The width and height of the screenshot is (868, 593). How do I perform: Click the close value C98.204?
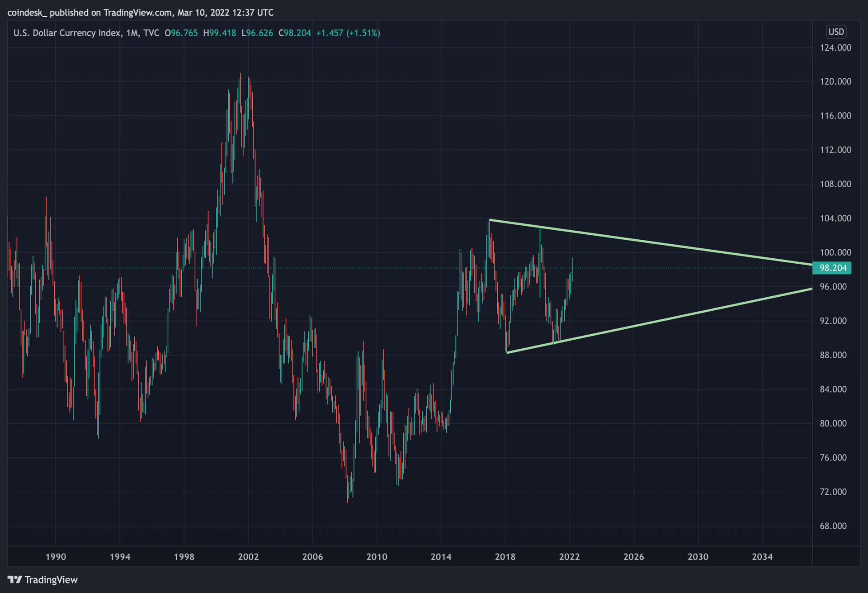295,33
